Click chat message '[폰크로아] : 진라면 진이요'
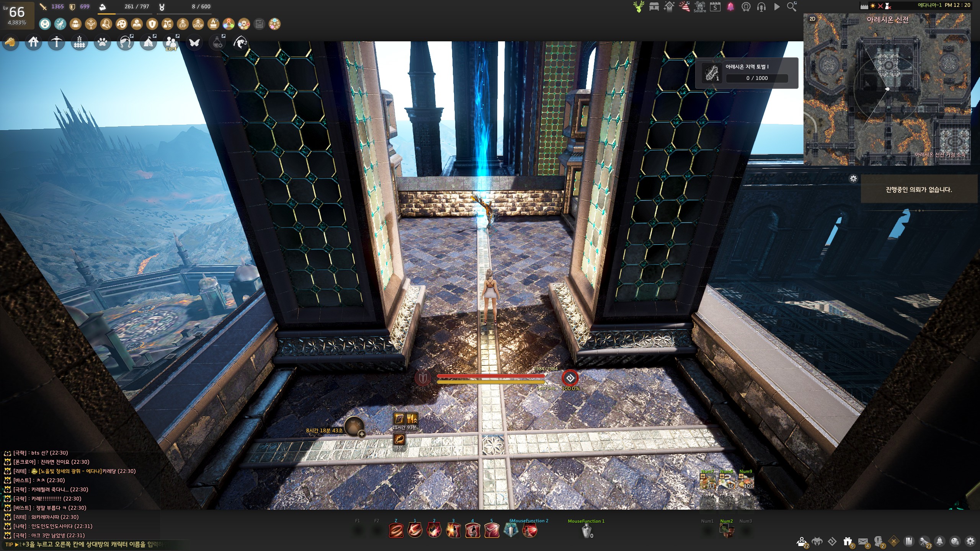This screenshot has width=980, height=551. pyautogui.click(x=51, y=462)
